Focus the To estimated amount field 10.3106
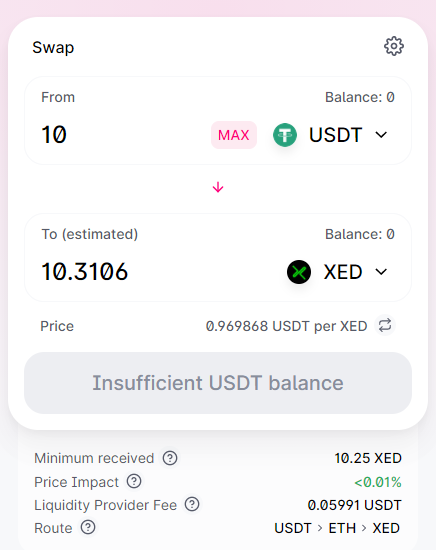436x550 pixels. tap(158, 271)
